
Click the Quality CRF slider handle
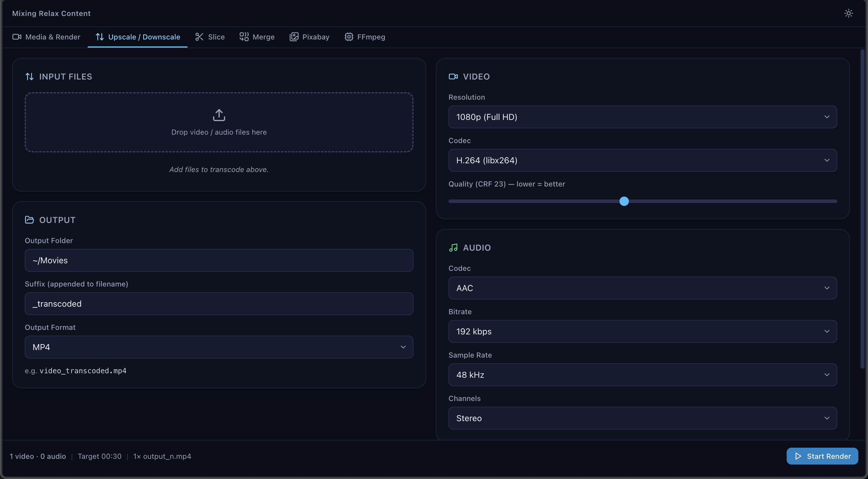(x=624, y=201)
